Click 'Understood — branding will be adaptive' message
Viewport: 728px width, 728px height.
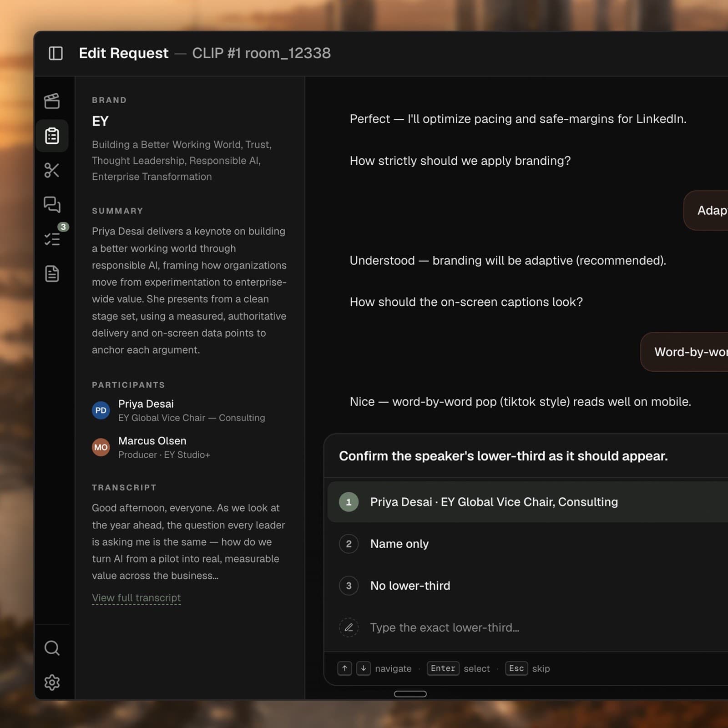508,260
